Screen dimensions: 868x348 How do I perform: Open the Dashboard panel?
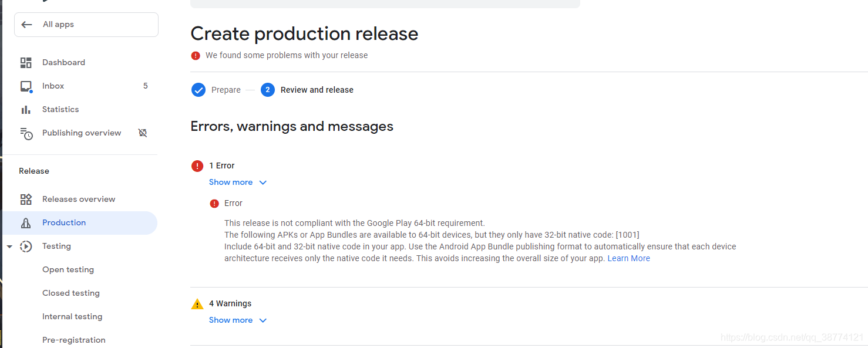pos(63,62)
